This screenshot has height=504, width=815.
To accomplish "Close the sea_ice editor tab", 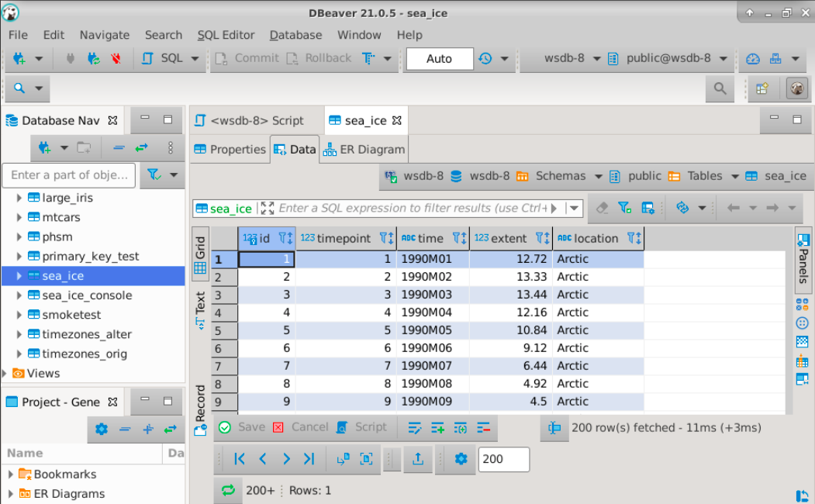I will click(x=397, y=120).
